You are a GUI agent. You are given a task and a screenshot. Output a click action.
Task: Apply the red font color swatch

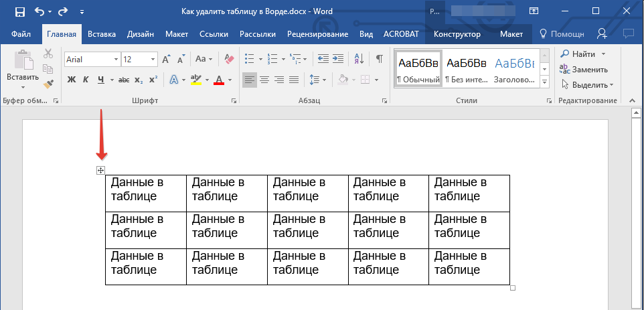click(x=218, y=80)
